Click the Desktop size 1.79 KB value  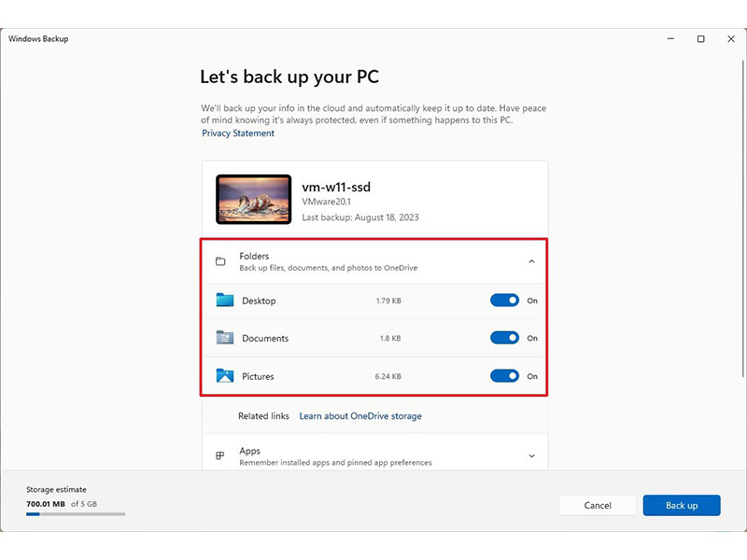[x=388, y=301]
